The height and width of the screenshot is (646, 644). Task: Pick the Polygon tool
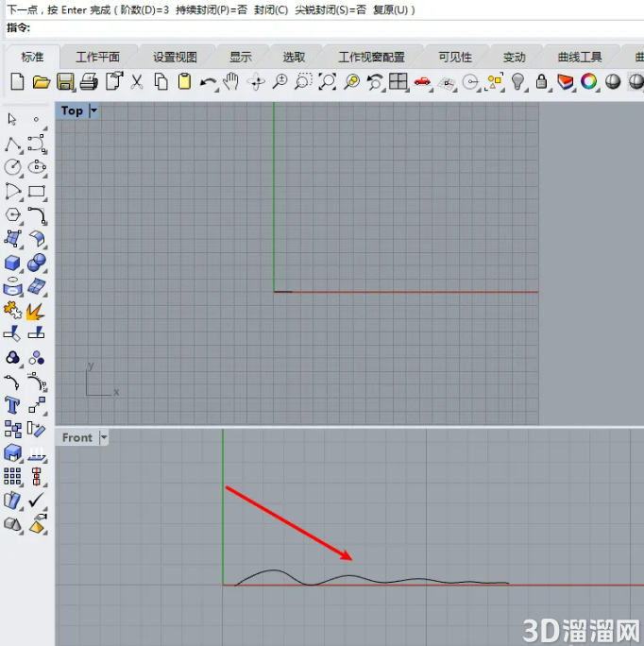point(13,215)
